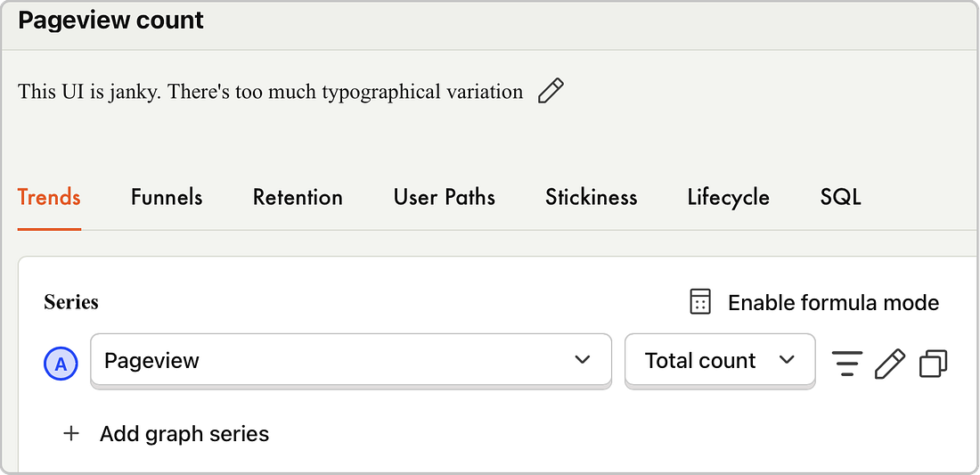Open the Total count dropdown

(x=720, y=361)
